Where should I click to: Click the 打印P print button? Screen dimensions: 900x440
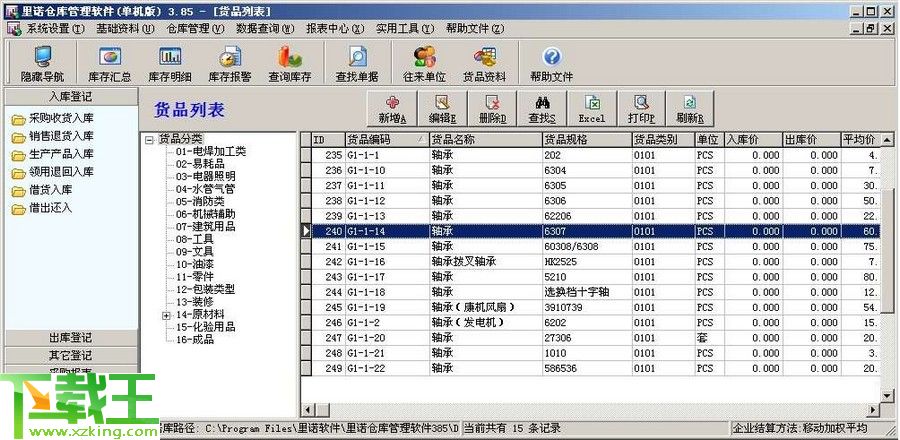[641, 109]
